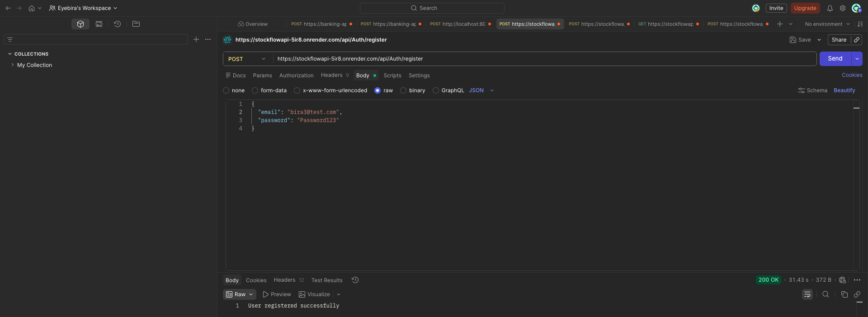Collapse the COLLECTIONS section
The image size is (868, 317).
point(10,54)
